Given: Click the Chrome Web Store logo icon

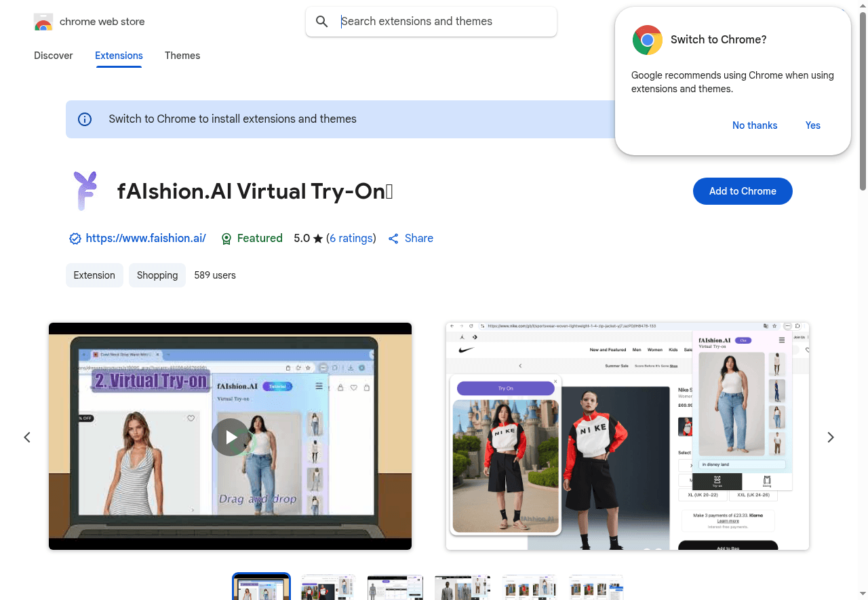Looking at the screenshot, I should pos(43,22).
